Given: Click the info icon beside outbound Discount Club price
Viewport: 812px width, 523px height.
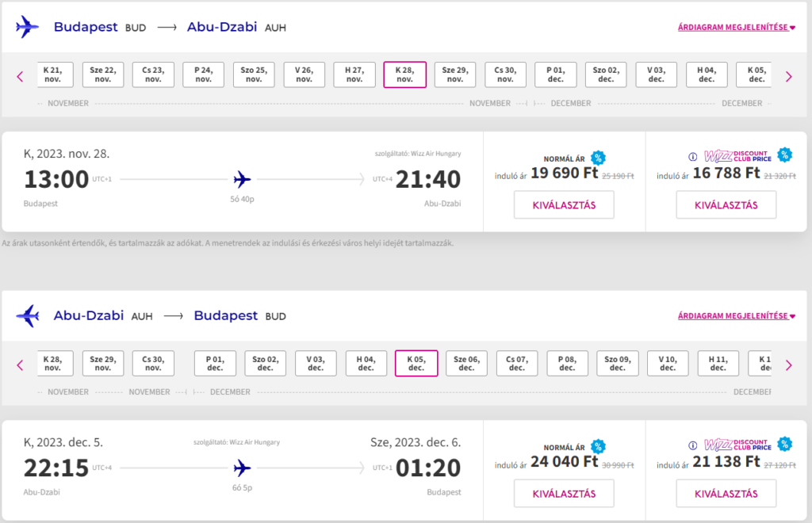Looking at the screenshot, I should [692, 157].
